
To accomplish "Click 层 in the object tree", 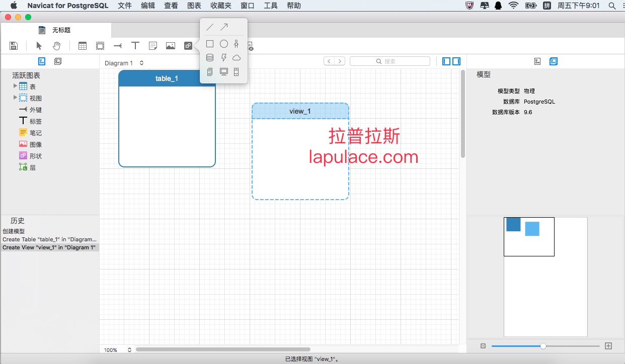I will [x=33, y=167].
